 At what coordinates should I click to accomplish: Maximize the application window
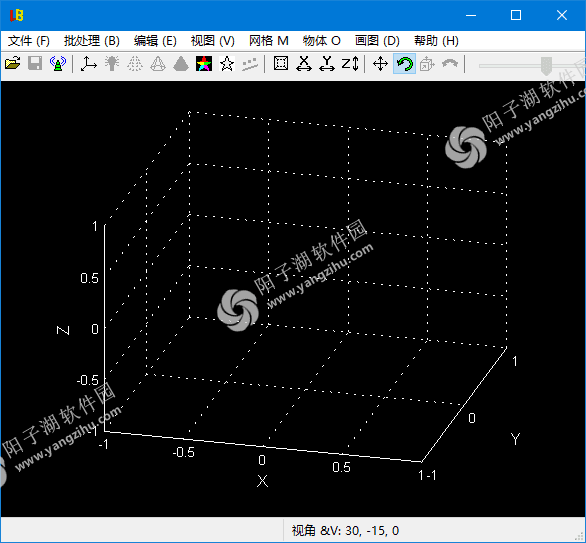[516, 15]
